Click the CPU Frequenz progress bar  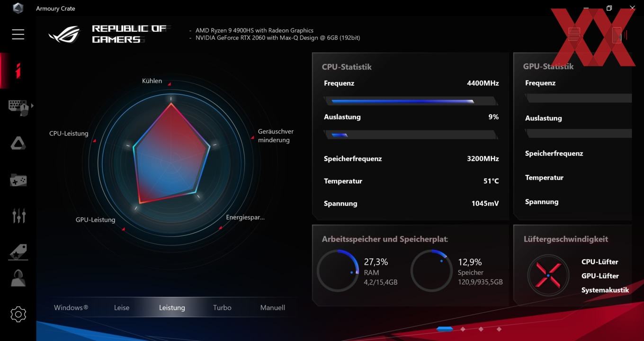(x=411, y=101)
